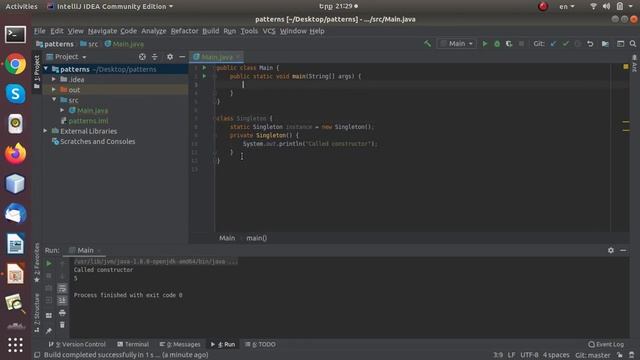640x360 pixels.
Task: Open Ubuntu Activities overview
Action: tap(21, 7)
